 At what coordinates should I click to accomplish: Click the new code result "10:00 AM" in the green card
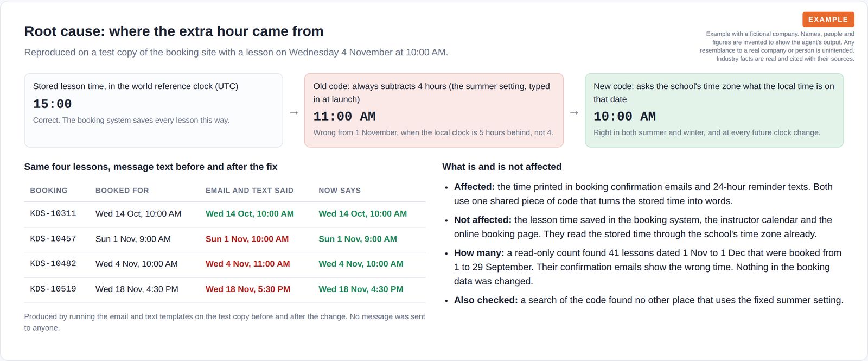[x=624, y=116]
